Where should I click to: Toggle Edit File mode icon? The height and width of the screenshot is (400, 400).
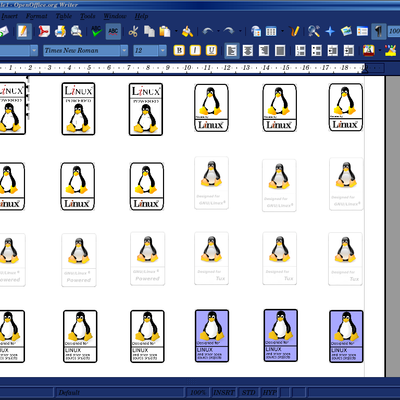(x=23, y=32)
